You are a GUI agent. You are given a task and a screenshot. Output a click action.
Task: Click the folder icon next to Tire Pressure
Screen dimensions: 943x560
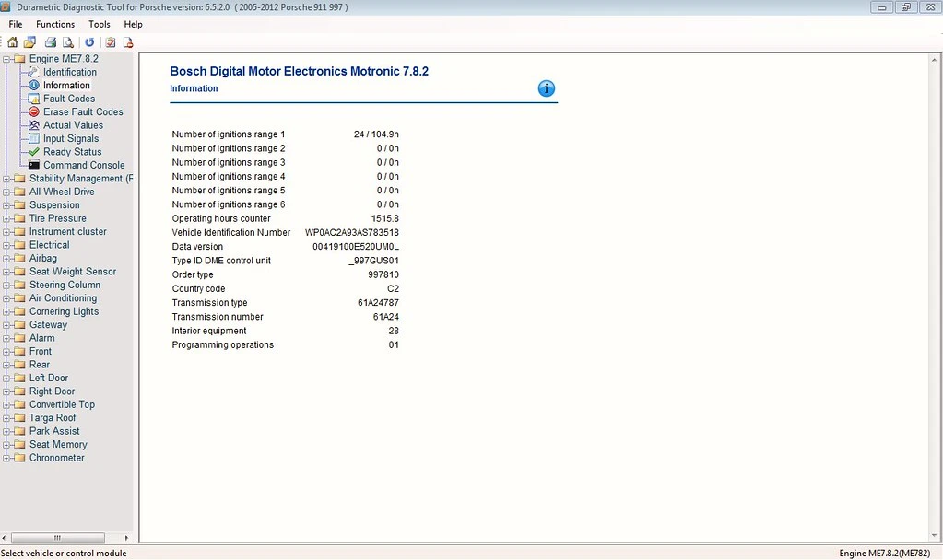[x=20, y=218]
